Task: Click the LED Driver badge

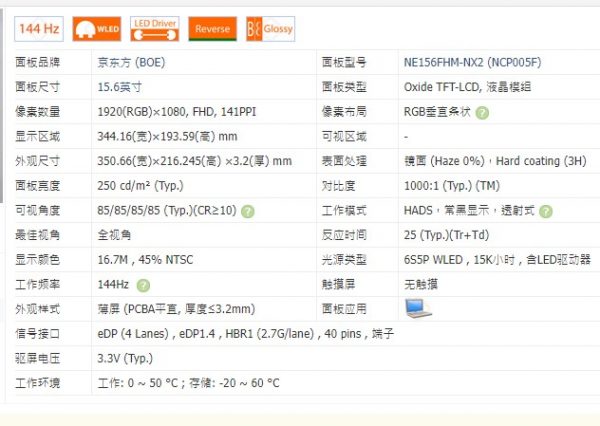Action: coord(155,29)
